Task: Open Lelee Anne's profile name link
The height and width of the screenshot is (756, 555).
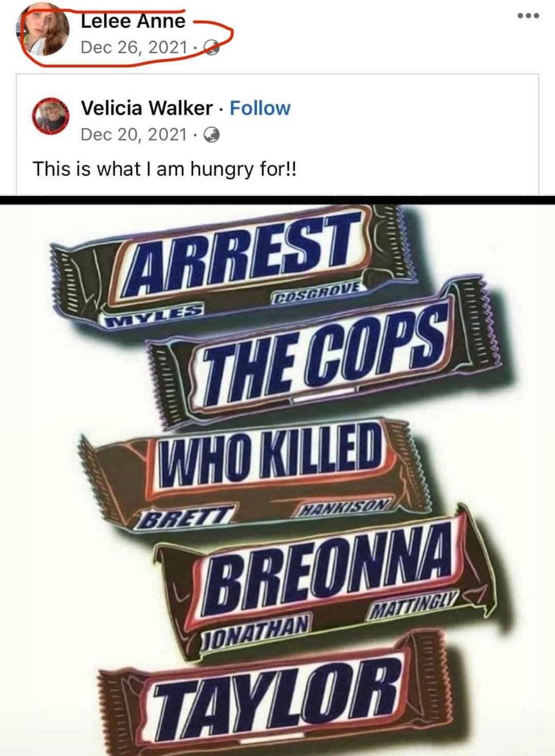Action: click(133, 21)
